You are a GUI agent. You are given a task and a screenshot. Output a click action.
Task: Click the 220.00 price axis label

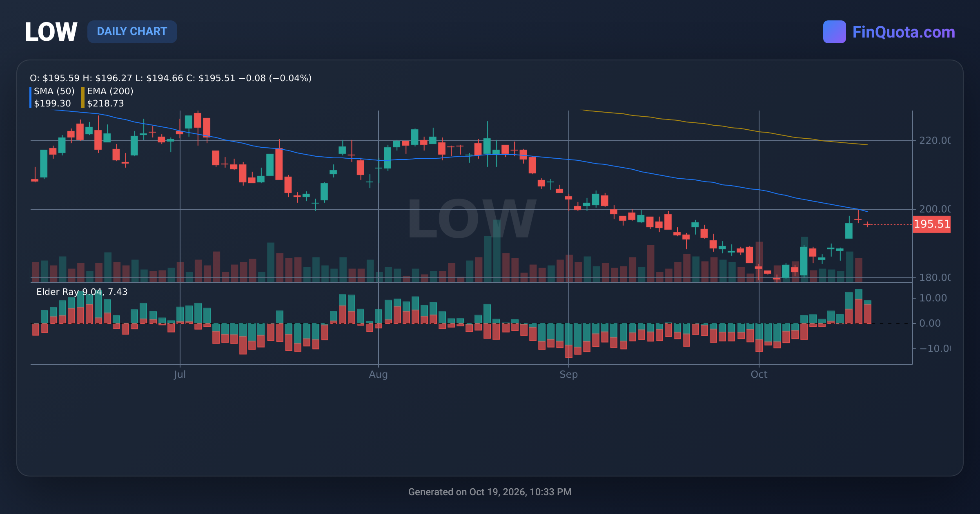tap(934, 141)
